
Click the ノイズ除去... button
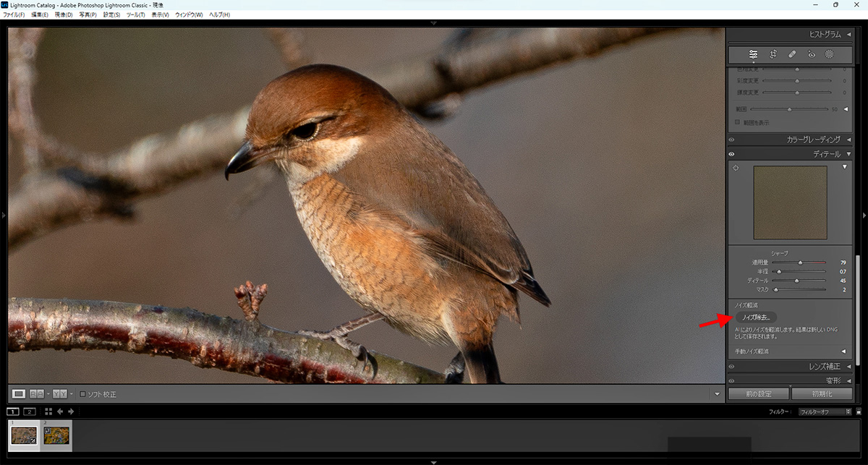pyautogui.click(x=756, y=317)
